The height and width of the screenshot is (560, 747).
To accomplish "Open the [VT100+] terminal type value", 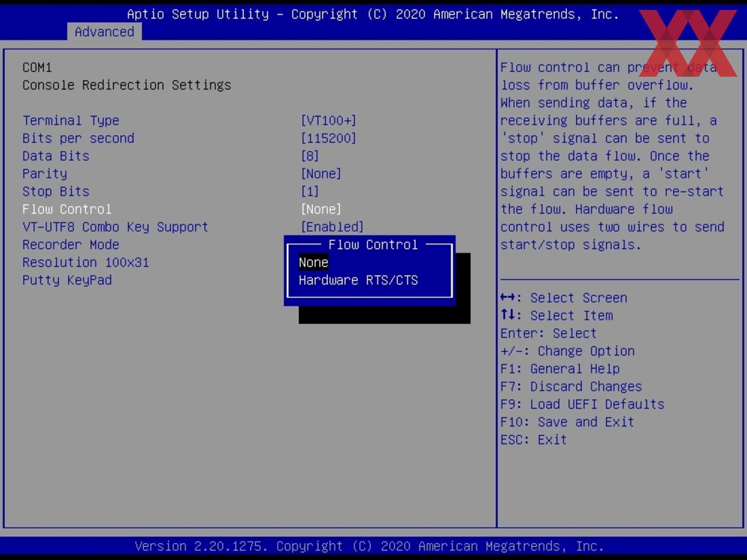I will pos(328,120).
